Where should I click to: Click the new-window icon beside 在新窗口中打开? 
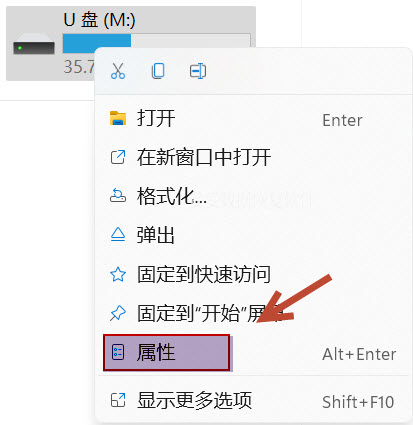(118, 157)
